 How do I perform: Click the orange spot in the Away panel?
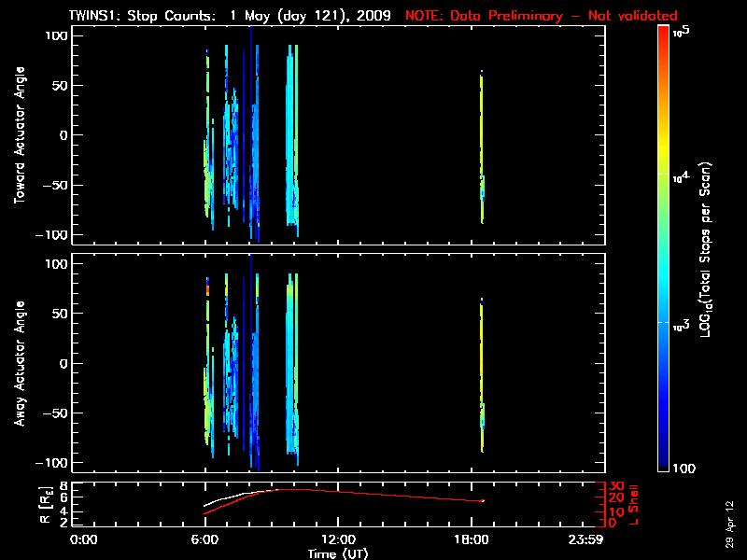point(207,291)
